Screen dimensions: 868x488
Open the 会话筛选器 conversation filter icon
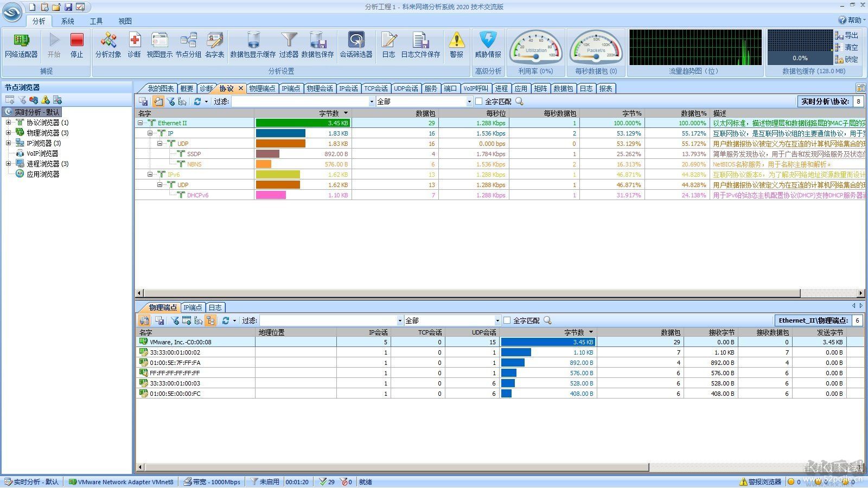pyautogui.click(x=356, y=41)
